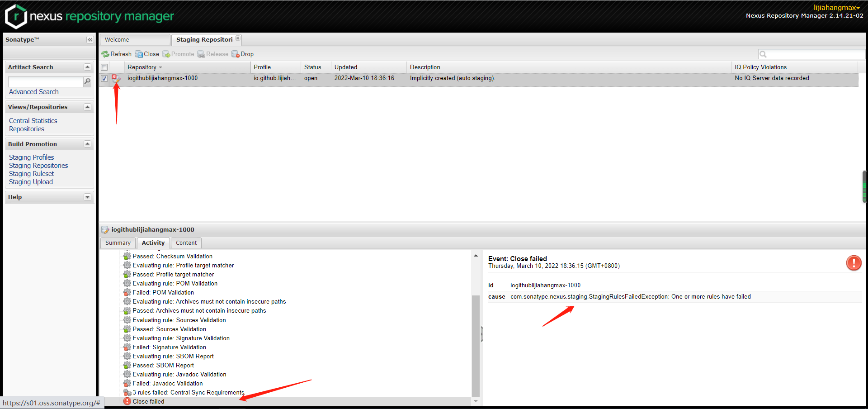This screenshot has width=868, height=409.
Task: Open the lijiahangmax user dropdown
Action: 837,8
